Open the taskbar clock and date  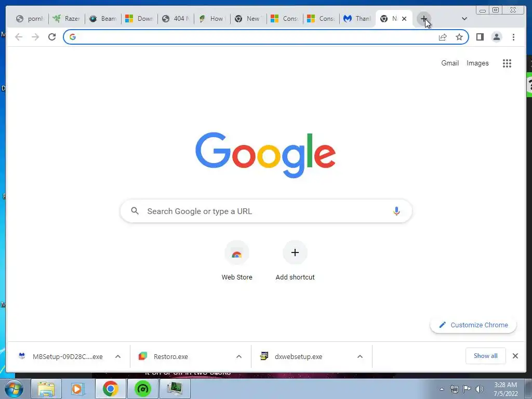pos(506,389)
